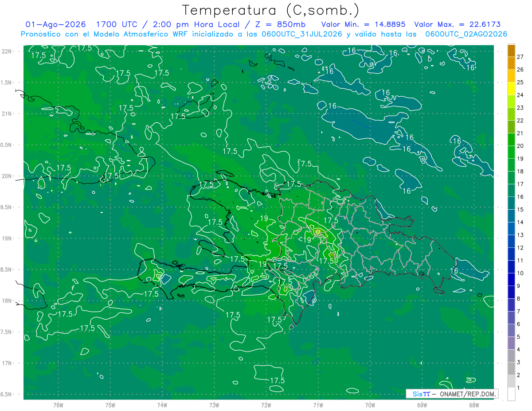This screenshot has height=411, width=532.
Task: Click the "71W" longitude axis label
Action: 318,405
